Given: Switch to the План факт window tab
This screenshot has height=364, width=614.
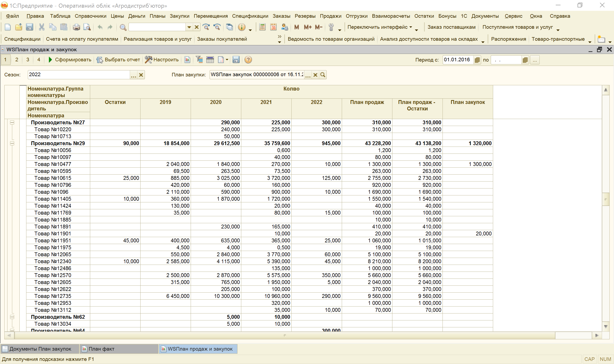Looking at the screenshot, I should pyautogui.click(x=101, y=349).
